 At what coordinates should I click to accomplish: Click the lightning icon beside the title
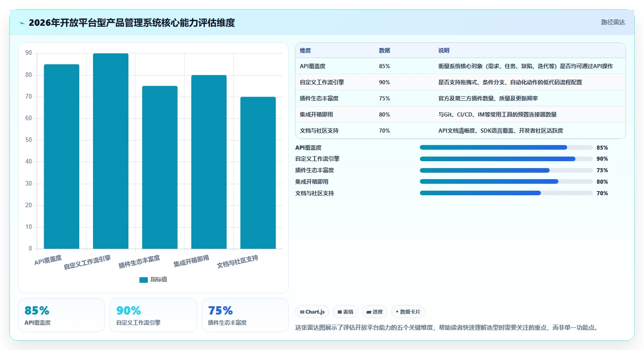22,23
